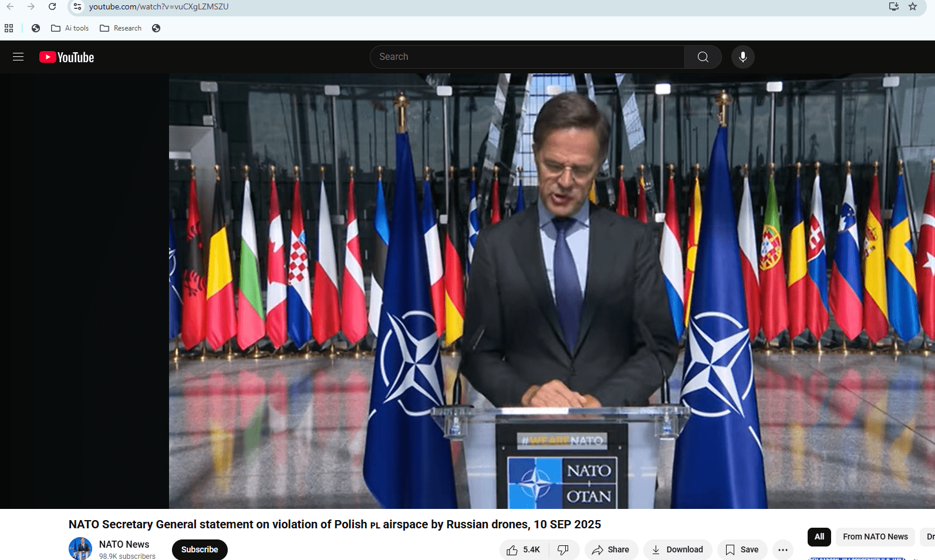Dislike the video with thumbs down

tap(563, 549)
